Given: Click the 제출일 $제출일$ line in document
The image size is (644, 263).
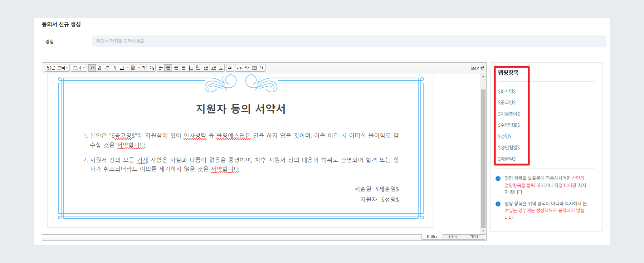Looking at the screenshot, I should [x=376, y=189].
